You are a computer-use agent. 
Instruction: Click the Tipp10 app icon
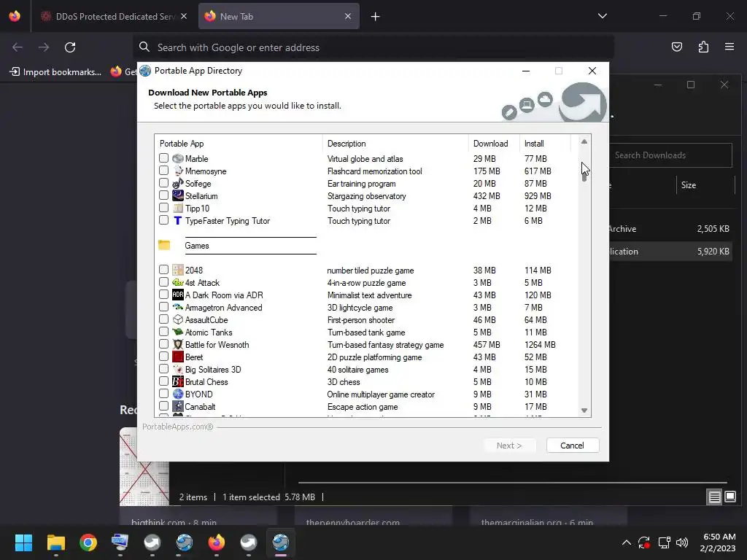[178, 208]
